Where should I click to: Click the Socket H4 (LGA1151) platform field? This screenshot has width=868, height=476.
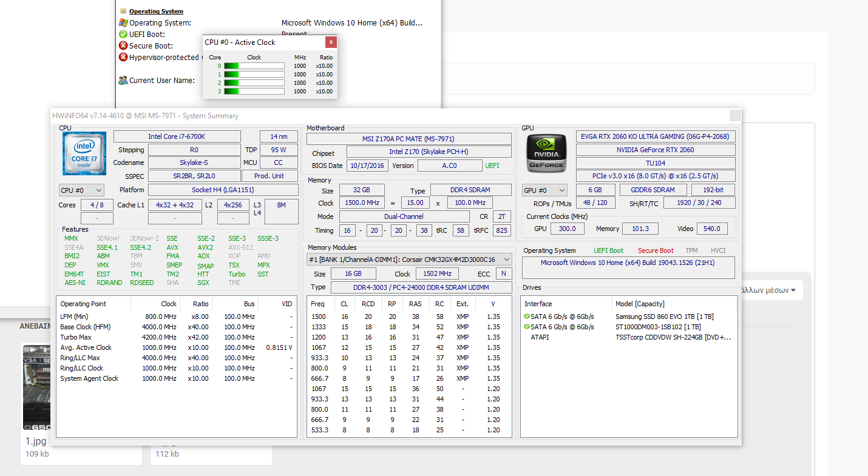(223, 190)
